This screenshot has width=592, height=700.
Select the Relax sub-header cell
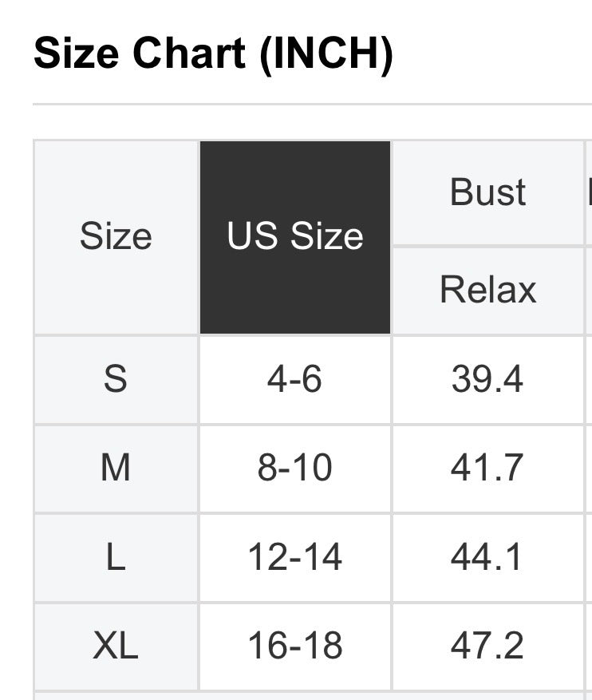487,290
